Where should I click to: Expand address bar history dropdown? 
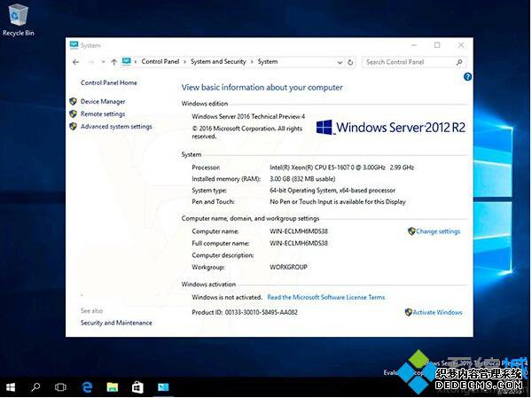click(340, 62)
